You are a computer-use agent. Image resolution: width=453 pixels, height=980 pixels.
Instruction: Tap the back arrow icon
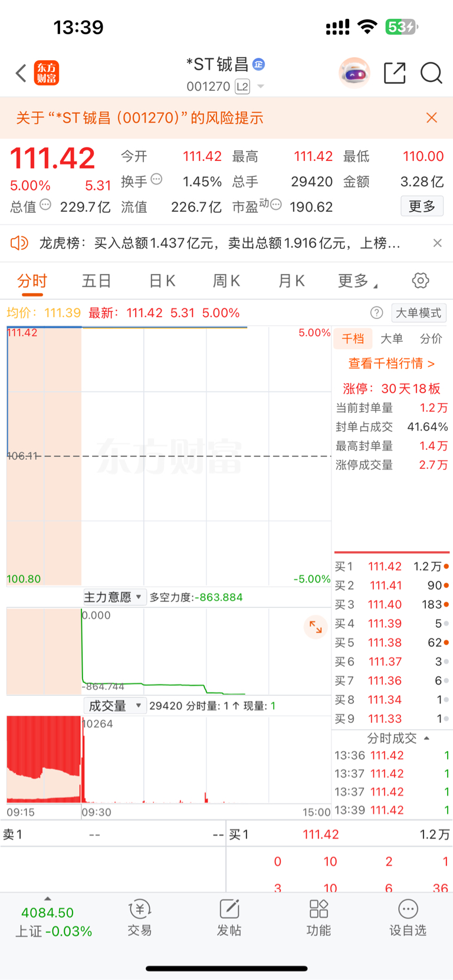[21, 73]
